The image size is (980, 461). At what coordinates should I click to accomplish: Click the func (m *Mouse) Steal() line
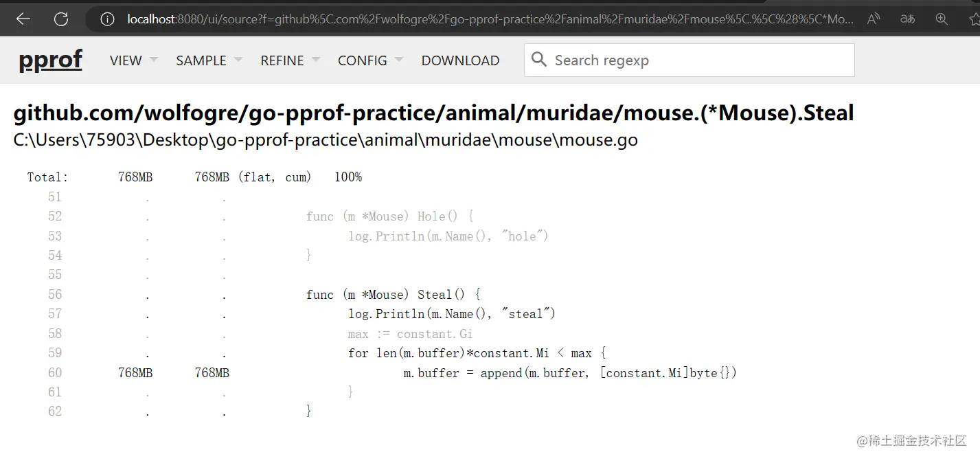click(x=394, y=295)
